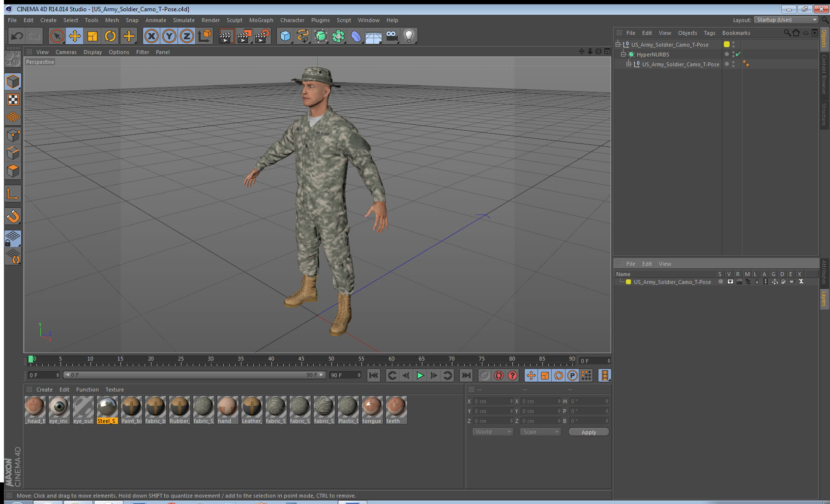This screenshot has width=830, height=504.
Task: Go to end of animation
Action: click(x=466, y=375)
